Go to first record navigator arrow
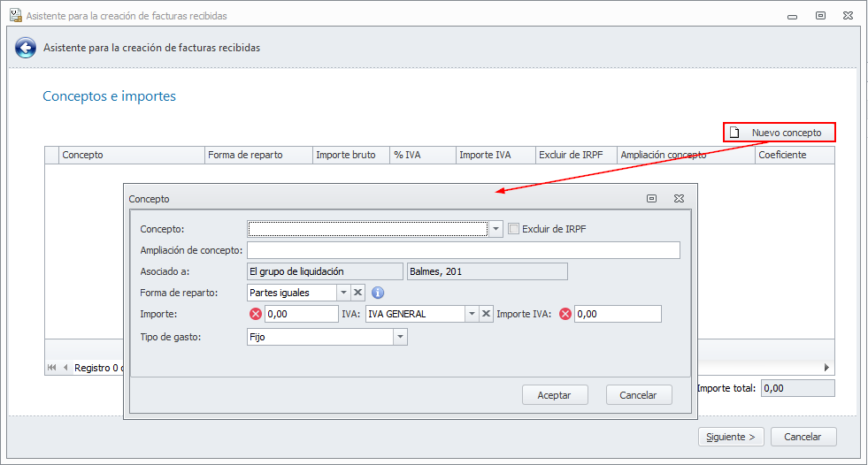 tap(52, 368)
